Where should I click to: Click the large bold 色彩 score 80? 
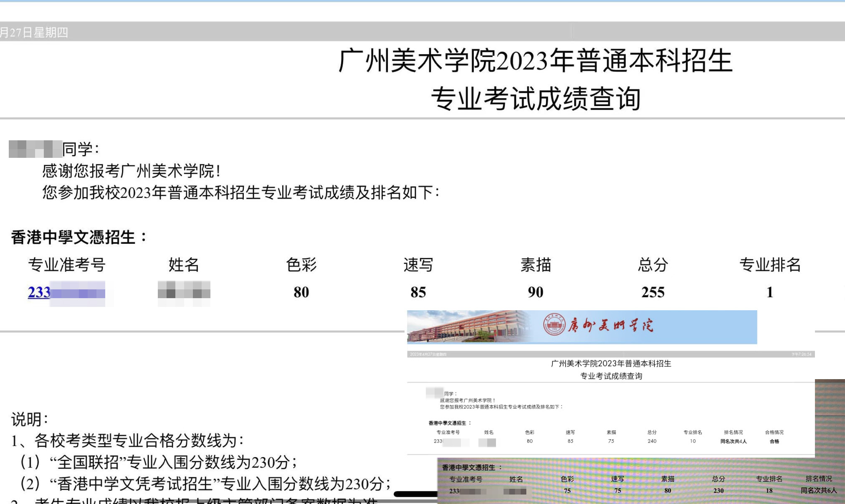(x=301, y=292)
